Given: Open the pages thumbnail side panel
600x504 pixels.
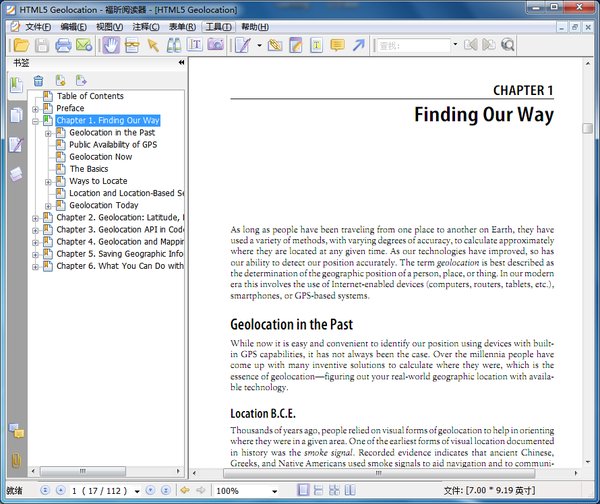Looking at the screenshot, I should [x=16, y=115].
